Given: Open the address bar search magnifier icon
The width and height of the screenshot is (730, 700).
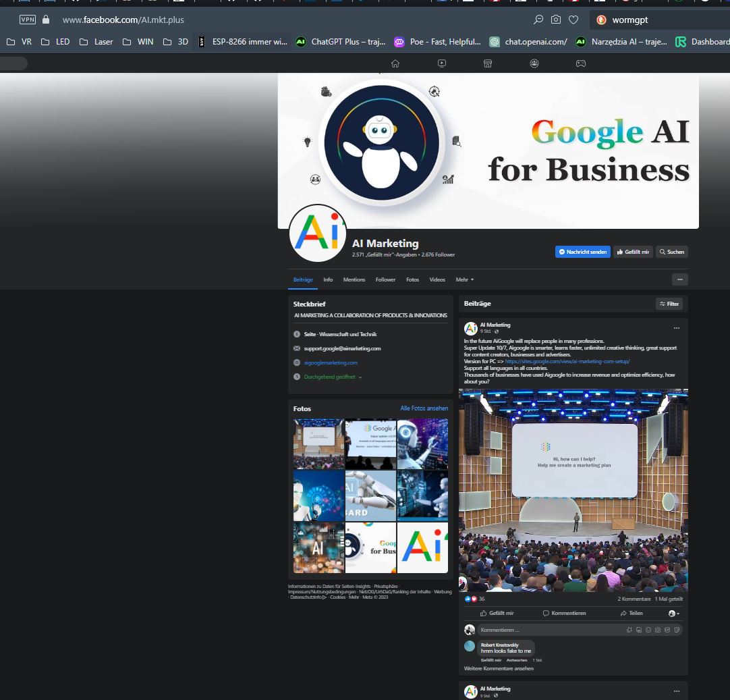Looking at the screenshot, I should coord(538,20).
